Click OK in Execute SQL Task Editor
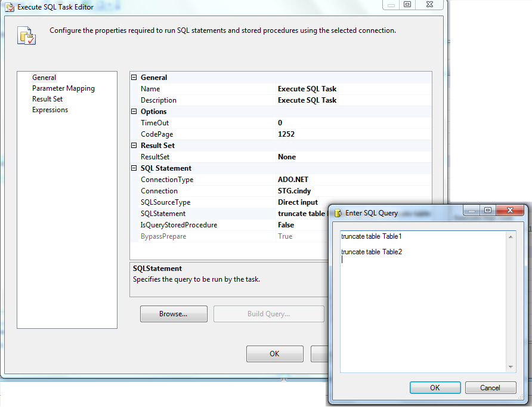Screen dimensions: 532x407 point(274,353)
